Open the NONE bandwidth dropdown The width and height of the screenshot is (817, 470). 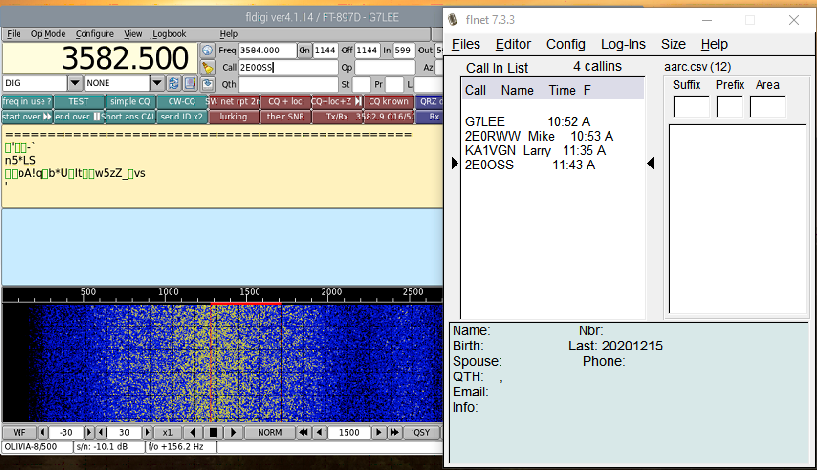(x=157, y=83)
